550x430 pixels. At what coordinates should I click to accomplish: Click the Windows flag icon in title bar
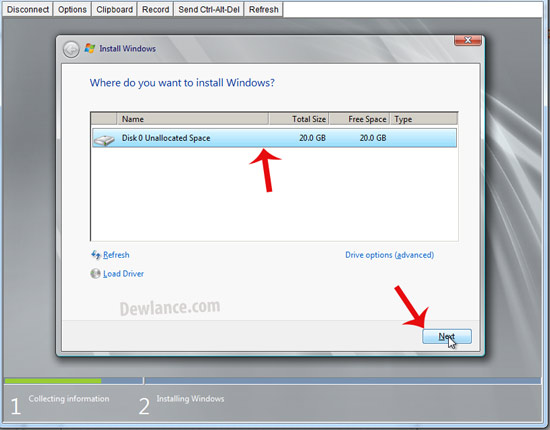[90, 48]
